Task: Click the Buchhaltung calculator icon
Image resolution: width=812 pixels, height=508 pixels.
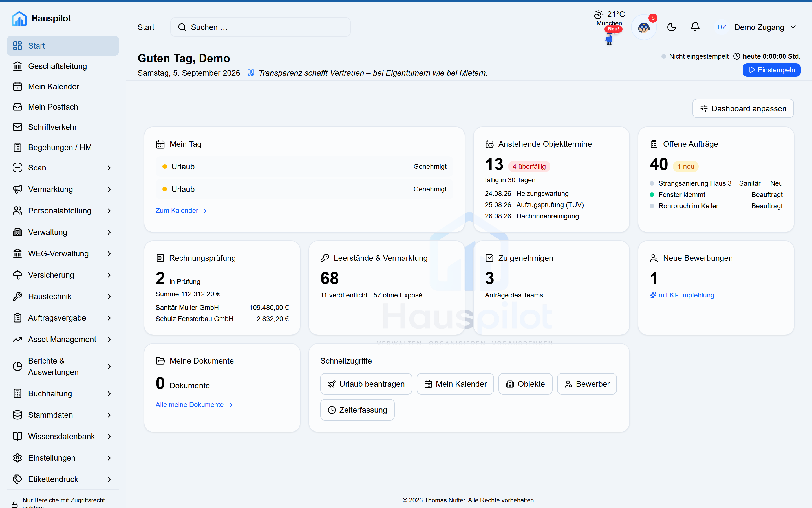Action: click(x=17, y=393)
